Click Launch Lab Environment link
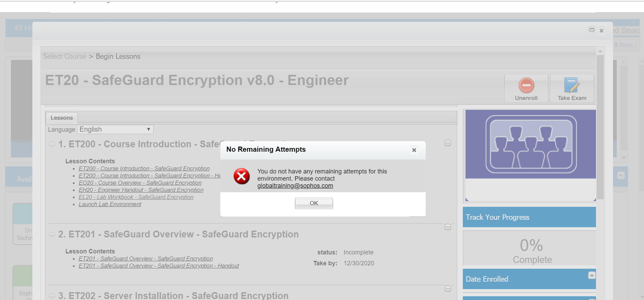644x300 pixels. [x=110, y=204]
